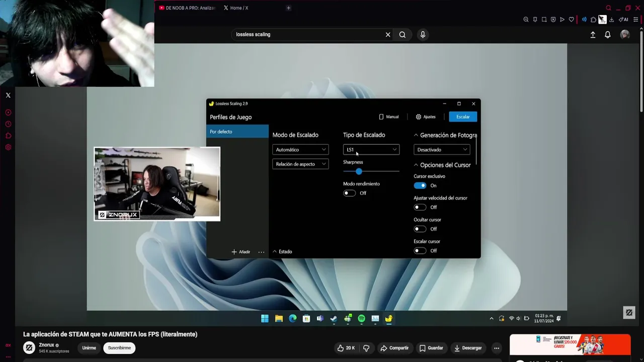The image size is (644, 362).
Task: Open the ad blocker shield icon
Action: tap(553, 20)
